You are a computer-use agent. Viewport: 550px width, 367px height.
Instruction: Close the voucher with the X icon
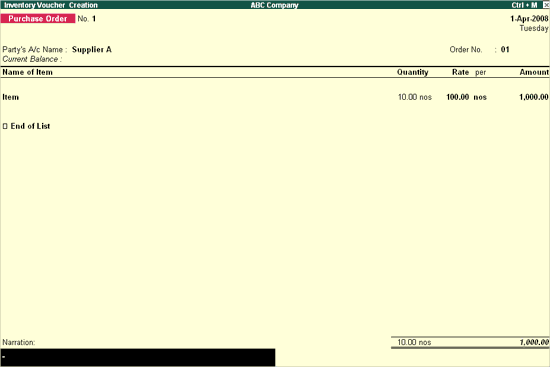(x=546, y=5)
